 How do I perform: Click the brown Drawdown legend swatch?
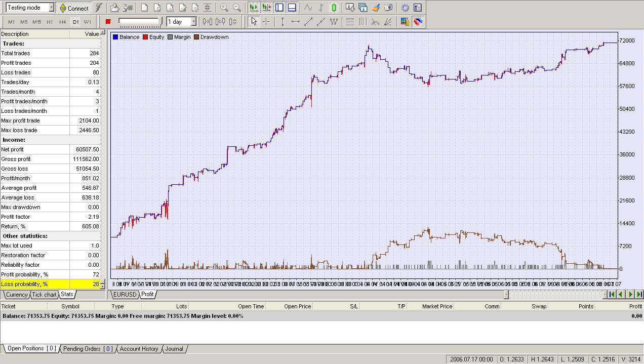196,37
